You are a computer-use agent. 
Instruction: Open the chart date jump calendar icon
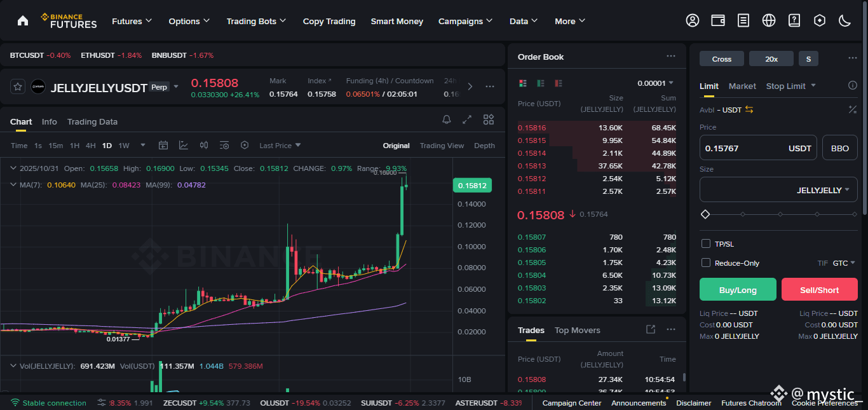(163, 146)
